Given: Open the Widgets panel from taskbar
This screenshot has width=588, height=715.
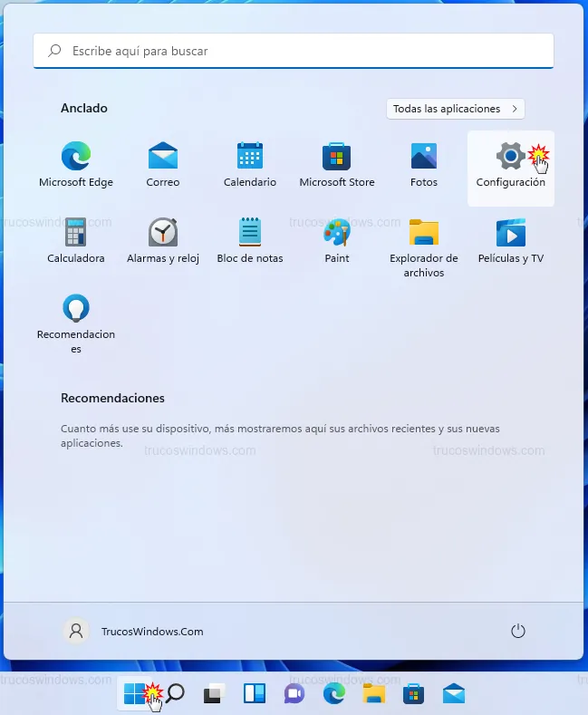Looking at the screenshot, I should click(254, 694).
